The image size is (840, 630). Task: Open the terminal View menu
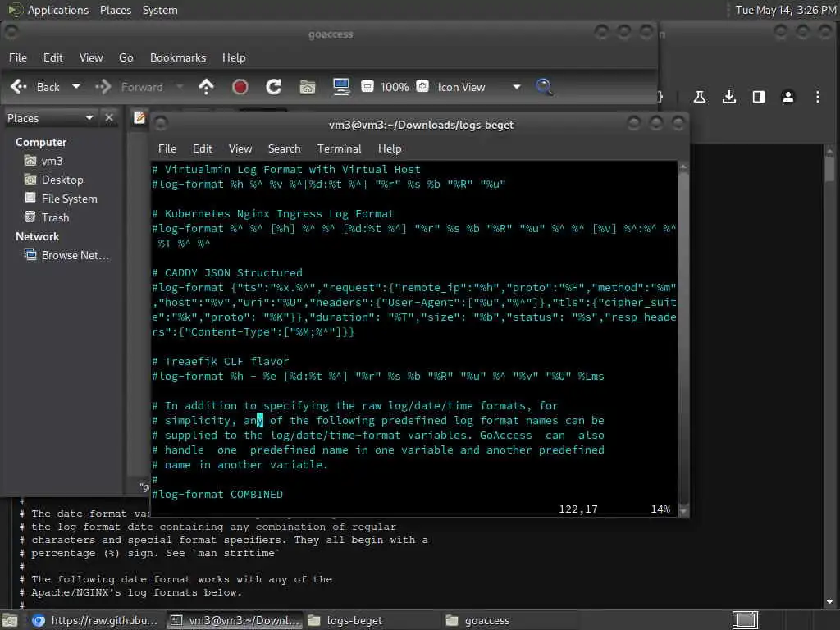[x=240, y=149]
